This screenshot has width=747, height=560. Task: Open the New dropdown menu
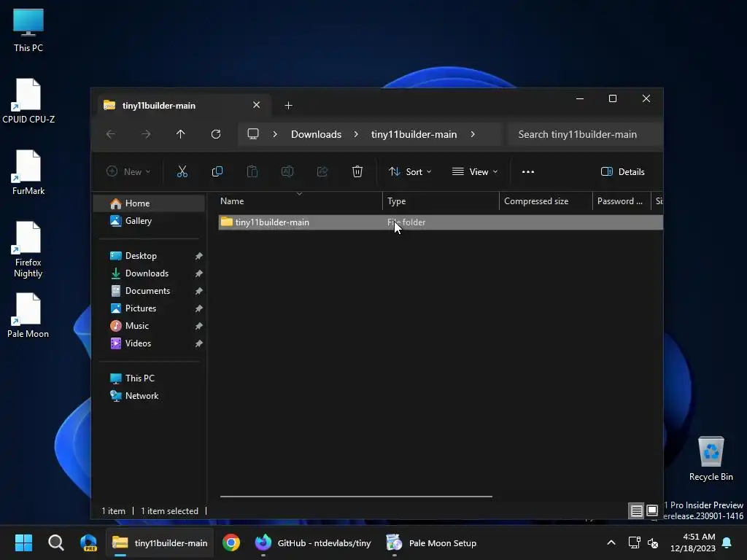coord(128,171)
